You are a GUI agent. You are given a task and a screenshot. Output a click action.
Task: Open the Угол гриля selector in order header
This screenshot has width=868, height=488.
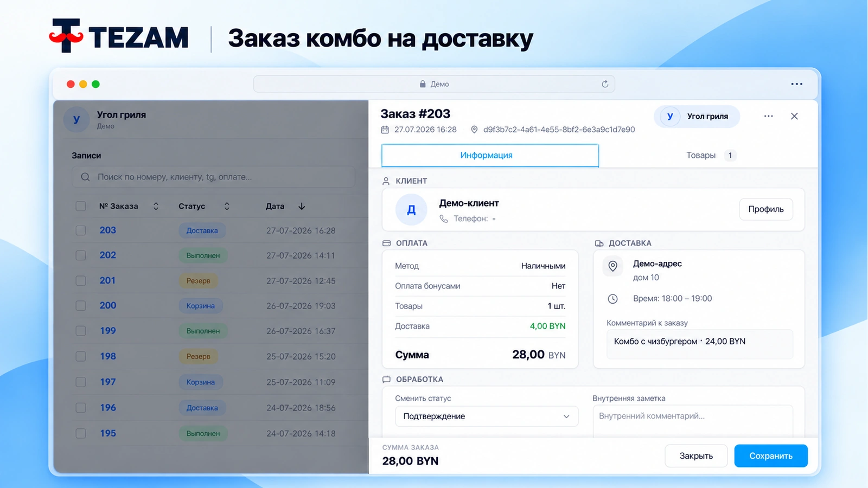coord(697,117)
